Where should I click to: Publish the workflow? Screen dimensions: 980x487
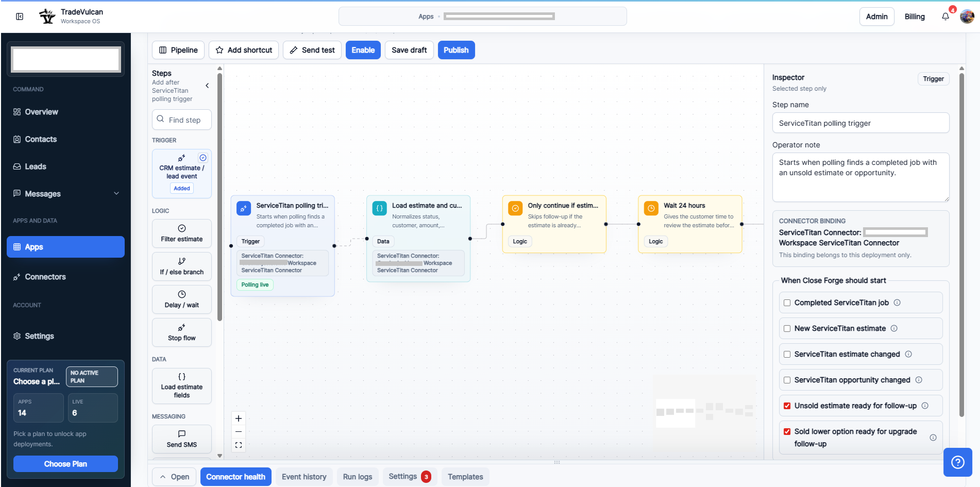457,50
